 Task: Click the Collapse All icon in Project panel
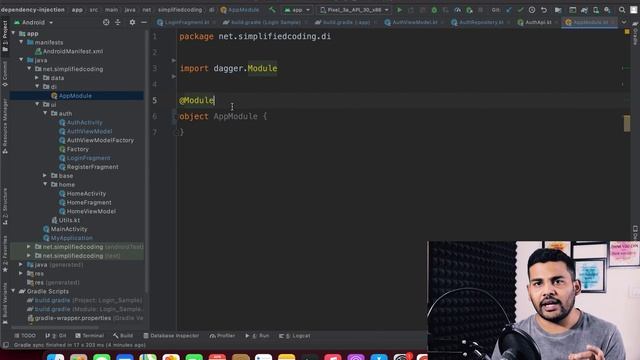coord(118,22)
